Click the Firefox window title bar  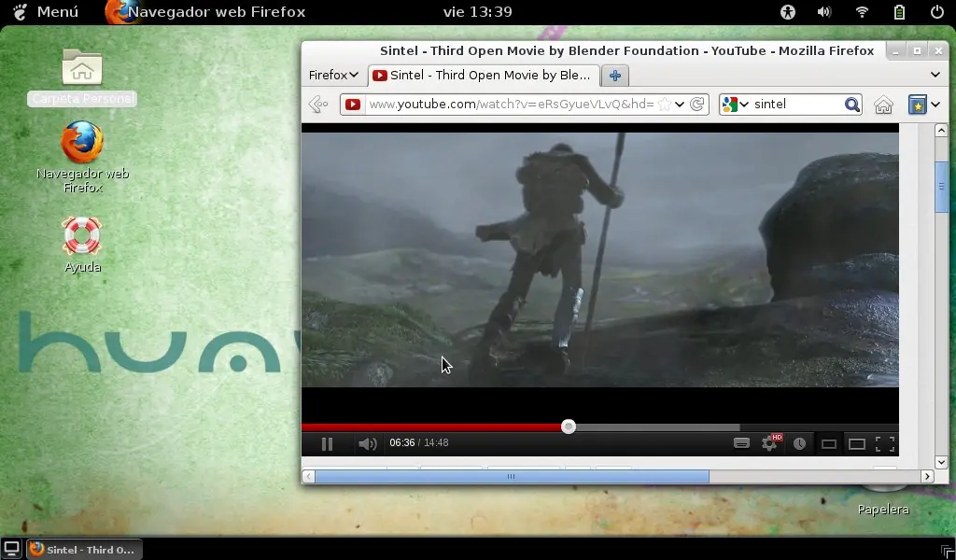coord(626,50)
